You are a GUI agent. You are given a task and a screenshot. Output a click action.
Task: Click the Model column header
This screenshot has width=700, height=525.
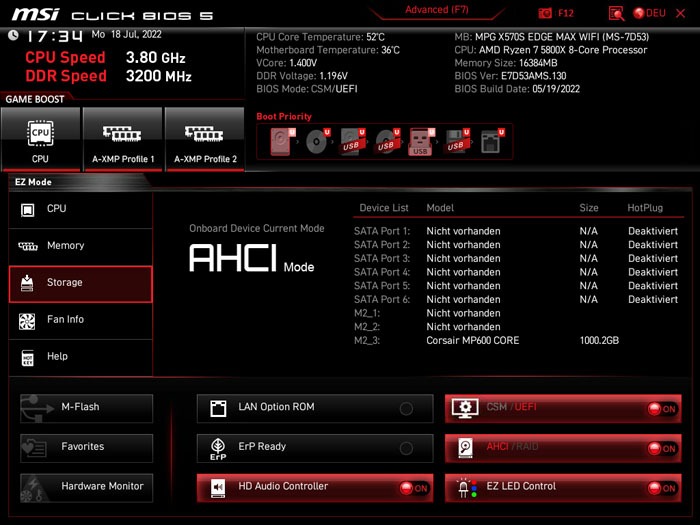[x=440, y=208]
